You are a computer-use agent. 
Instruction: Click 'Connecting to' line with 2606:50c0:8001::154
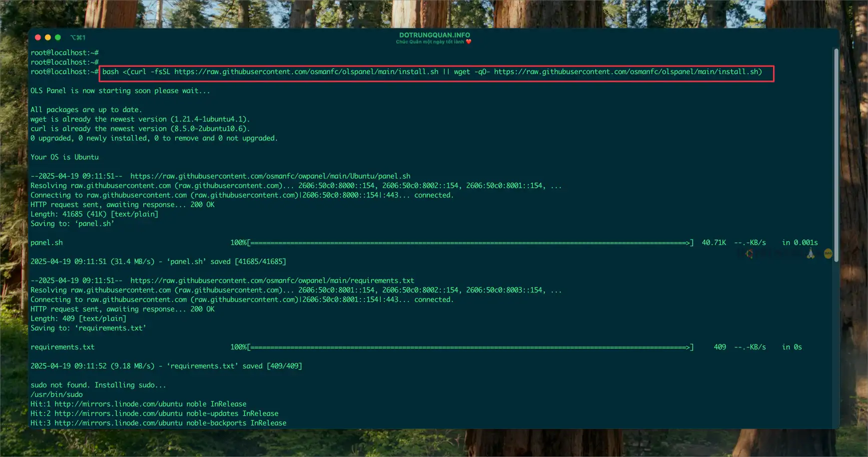pos(242,299)
